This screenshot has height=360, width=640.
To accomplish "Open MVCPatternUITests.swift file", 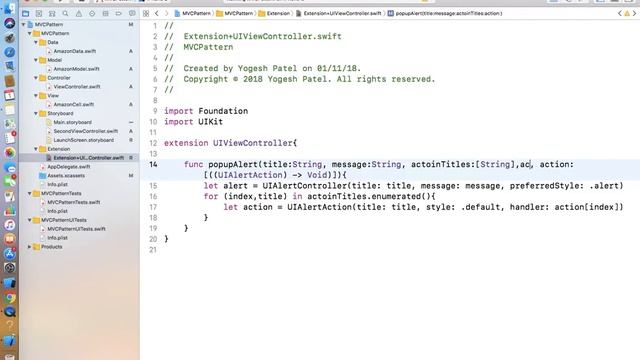I will tap(76, 229).
